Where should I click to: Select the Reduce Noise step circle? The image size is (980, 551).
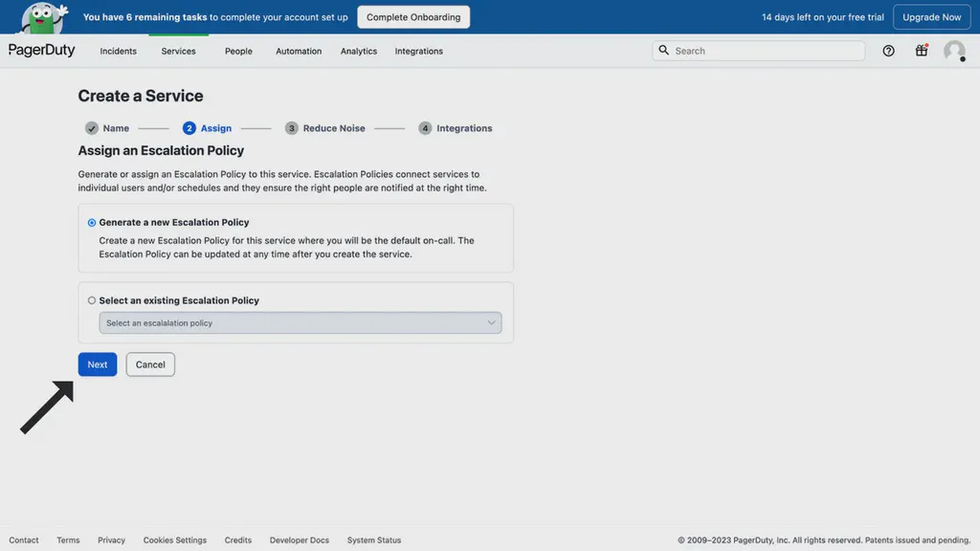[290, 127]
